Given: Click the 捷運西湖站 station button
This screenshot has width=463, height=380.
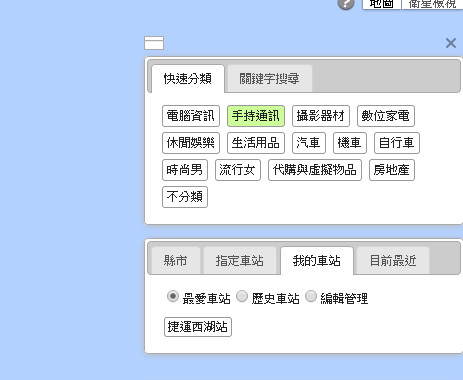Looking at the screenshot, I should pyautogui.click(x=198, y=327).
